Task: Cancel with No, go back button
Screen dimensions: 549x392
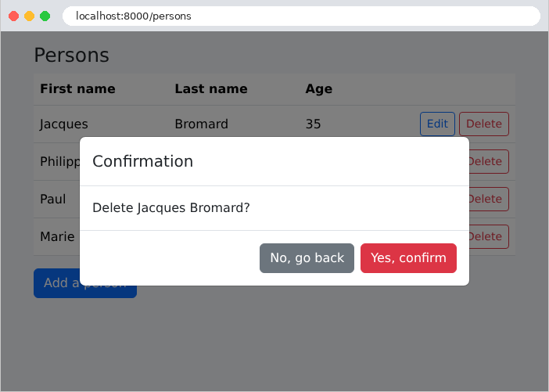Action: coord(307,258)
